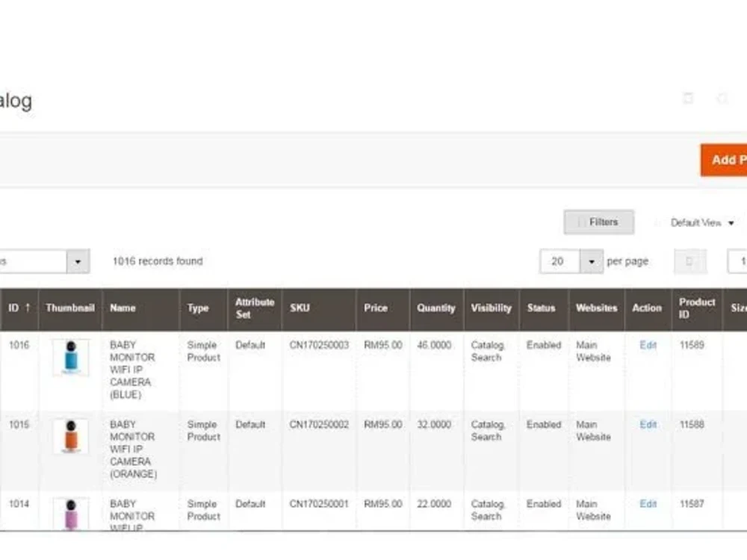Click Product ID 11588 cell
This screenshot has height=560, width=747.
692,425
